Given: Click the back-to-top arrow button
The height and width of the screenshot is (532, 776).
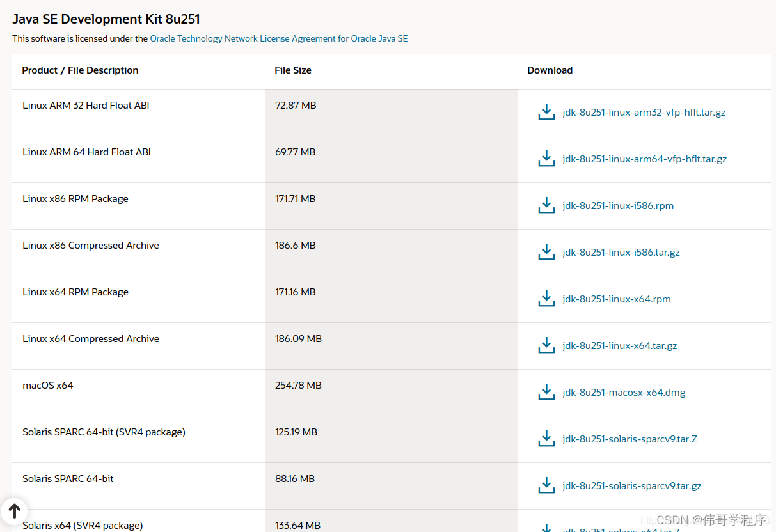Looking at the screenshot, I should coord(14,511).
